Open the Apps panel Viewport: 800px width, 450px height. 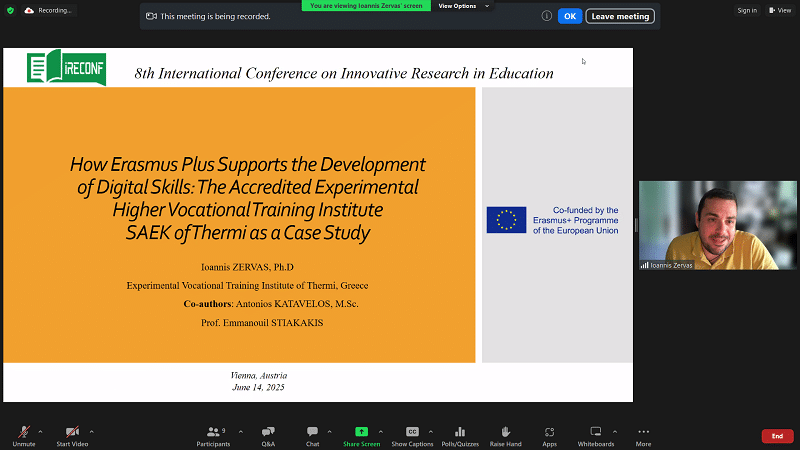[x=549, y=433]
